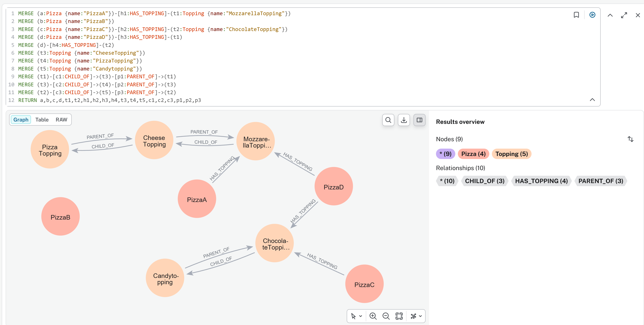Viewport: 644px width, 325px height.
Task: Click CHILD_OF edge from Cheese Topping to Pizza Topping
Action: (103, 146)
